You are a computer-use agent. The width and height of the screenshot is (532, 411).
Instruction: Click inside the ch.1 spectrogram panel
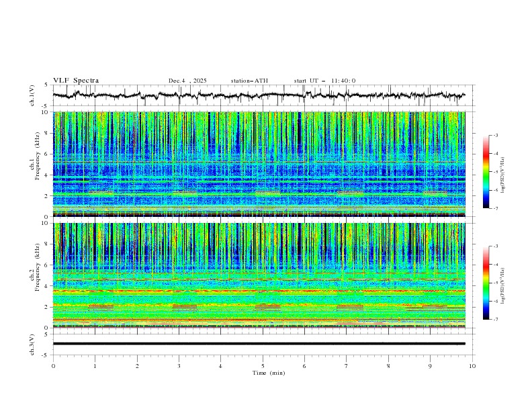(259, 164)
